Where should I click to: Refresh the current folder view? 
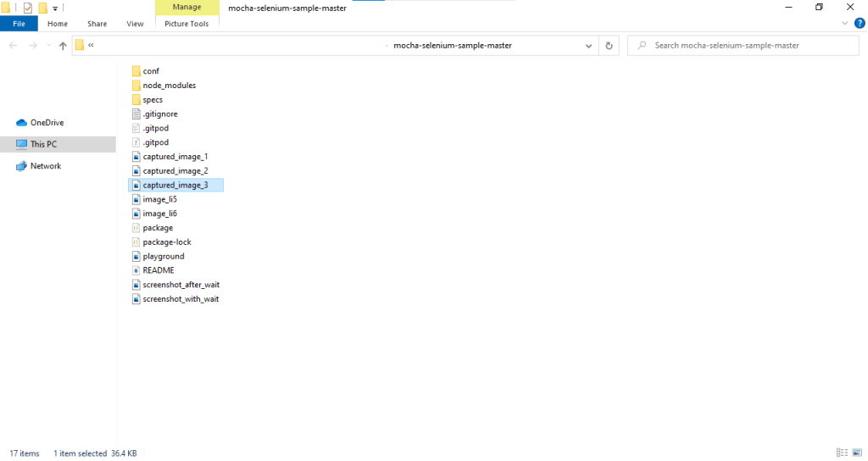coord(609,46)
